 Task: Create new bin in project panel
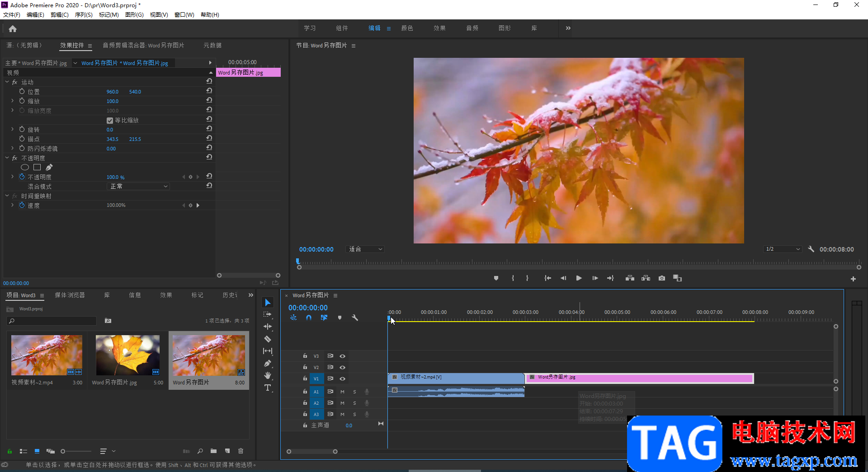tap(213, 451)
